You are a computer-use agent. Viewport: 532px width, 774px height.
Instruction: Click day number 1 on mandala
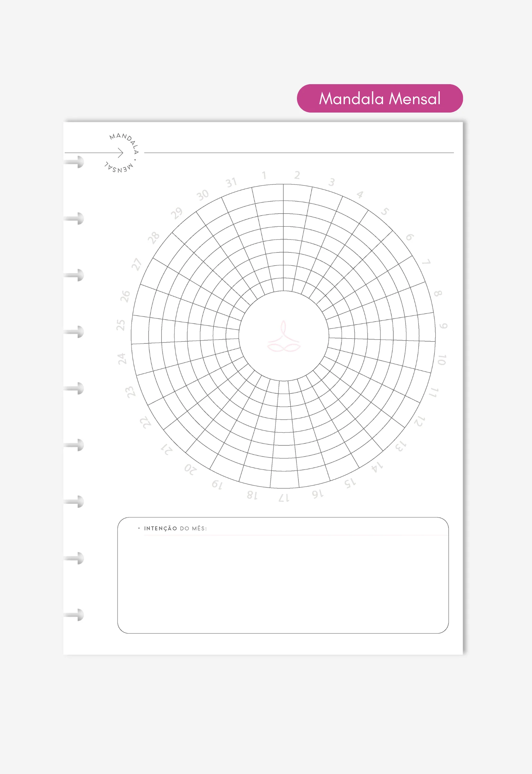pos(264,175)
